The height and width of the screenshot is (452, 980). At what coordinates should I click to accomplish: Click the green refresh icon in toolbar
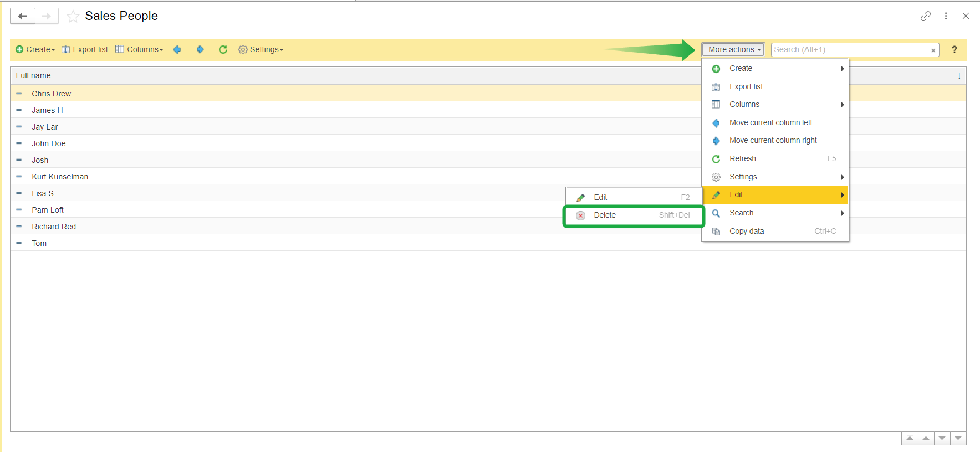[x=223, y=50]
